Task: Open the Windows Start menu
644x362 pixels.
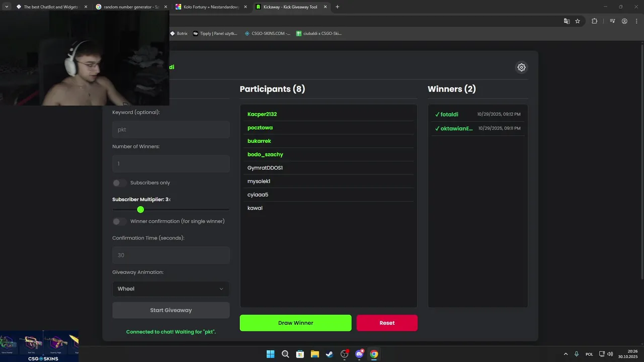Action: (270, 354)
